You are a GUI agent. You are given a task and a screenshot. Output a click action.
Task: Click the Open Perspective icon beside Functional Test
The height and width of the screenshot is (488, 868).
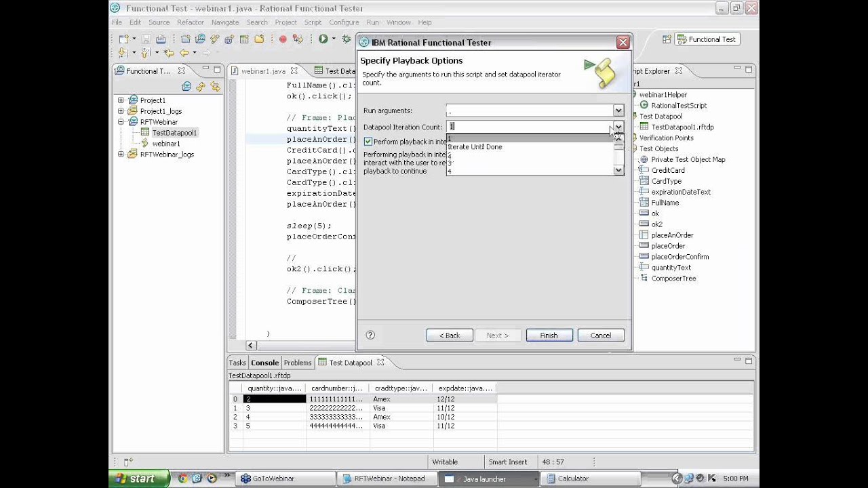pos(667,39)
